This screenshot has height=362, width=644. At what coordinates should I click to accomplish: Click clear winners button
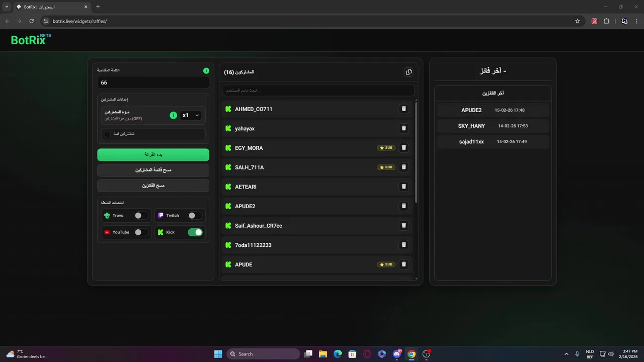click(x=153, y=186)
